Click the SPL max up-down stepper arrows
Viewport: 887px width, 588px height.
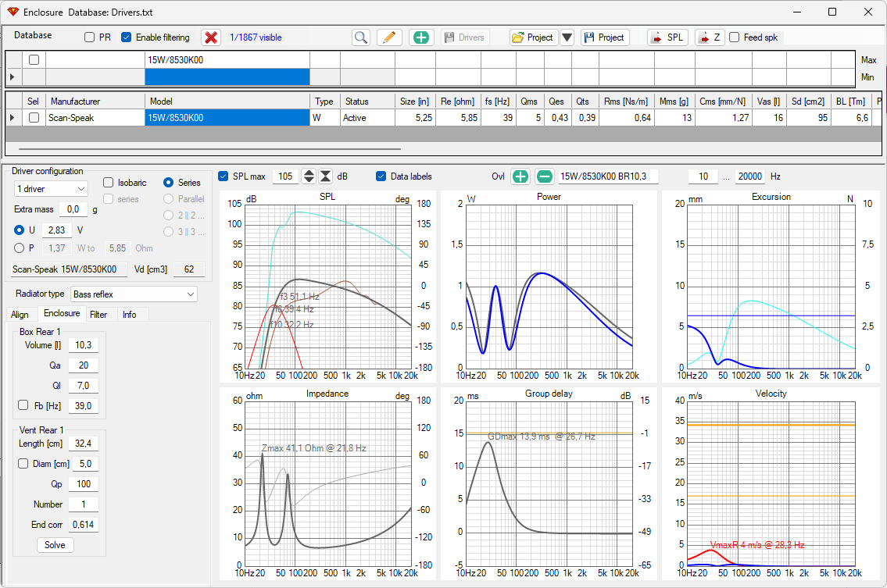click(x=309, y=176)
